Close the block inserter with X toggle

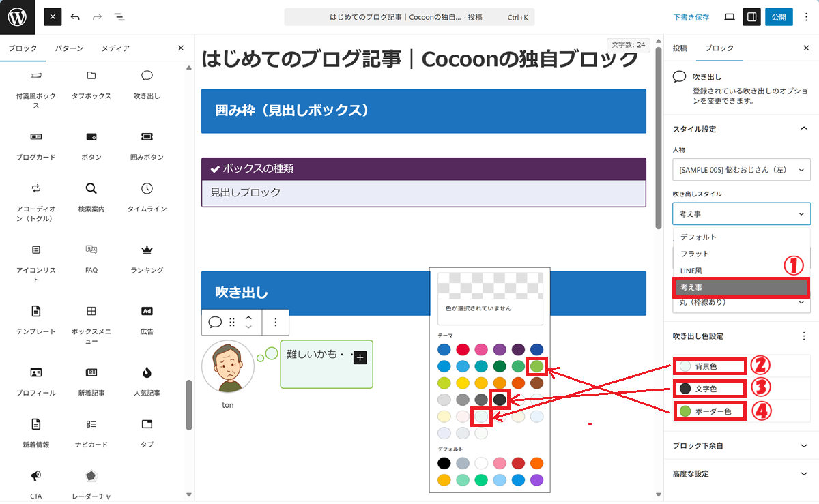(x=53, y=17)
